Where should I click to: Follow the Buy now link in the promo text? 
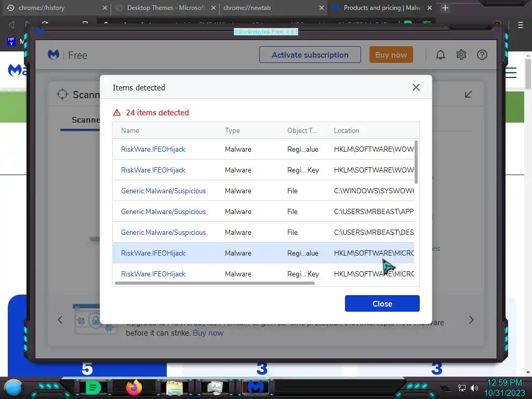click(208, 333)
